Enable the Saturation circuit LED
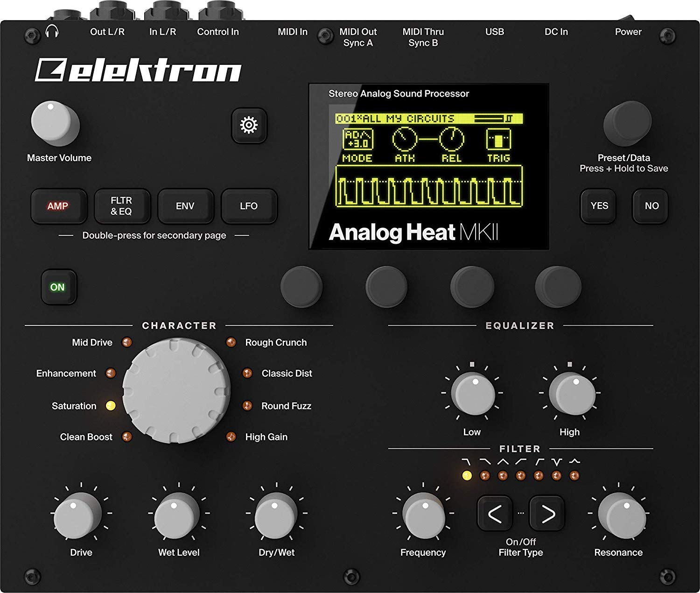This screenshot has height=593, width=700. pos(112,406)
